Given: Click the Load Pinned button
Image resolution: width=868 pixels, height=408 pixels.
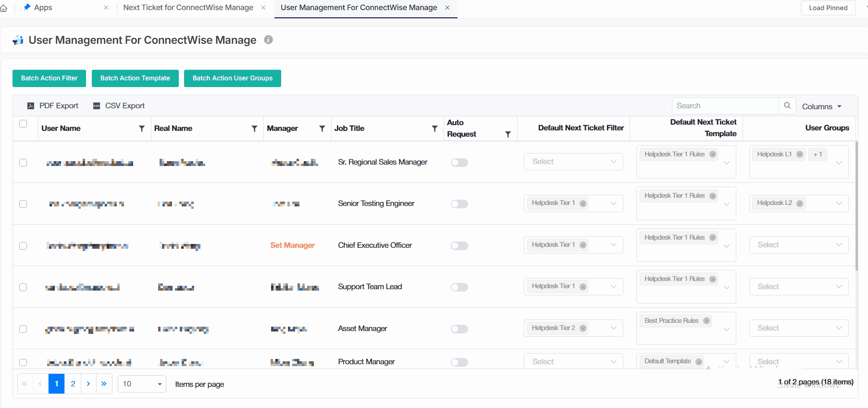Looking at the screenshot, I should pyautogui.click(x=828, y=8).
